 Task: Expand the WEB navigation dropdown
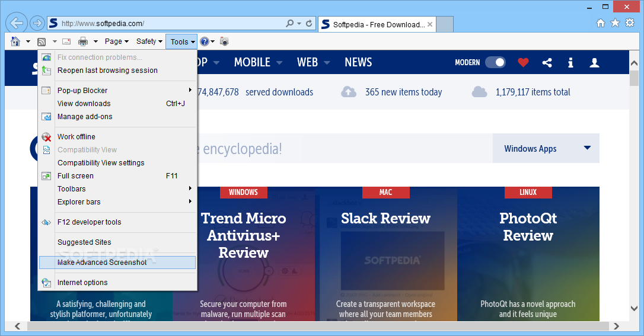tap(327, 63)
